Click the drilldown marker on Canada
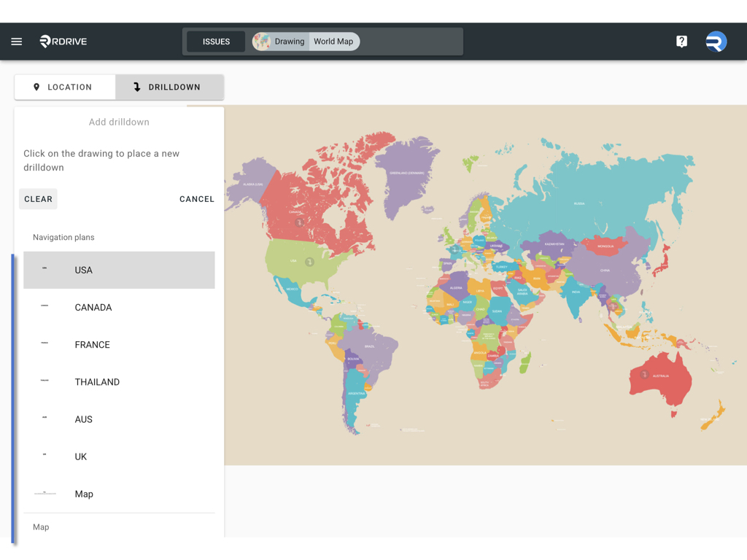The width and height of the screenshot is (747, 560). (299, 222)
